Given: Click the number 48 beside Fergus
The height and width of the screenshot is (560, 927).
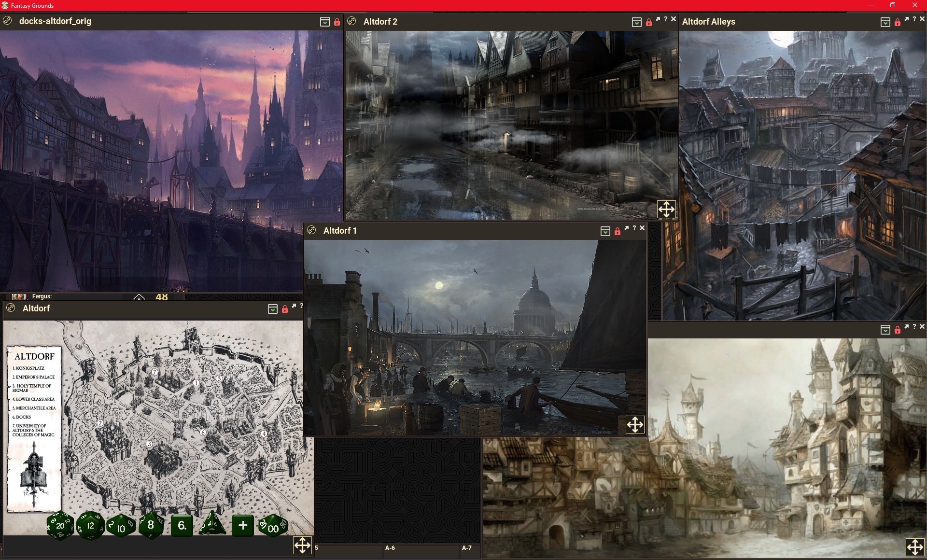Looking at the screenshot, I should (162, 297).
